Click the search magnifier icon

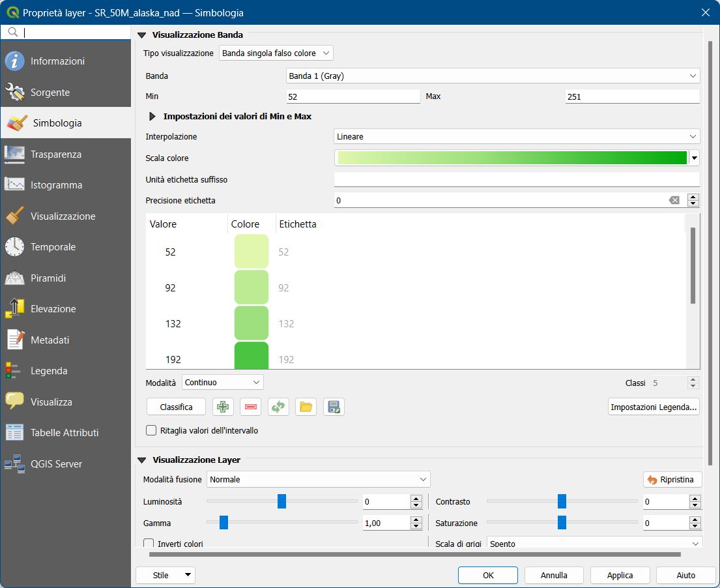pyautogui.click(x=13, y=32)
